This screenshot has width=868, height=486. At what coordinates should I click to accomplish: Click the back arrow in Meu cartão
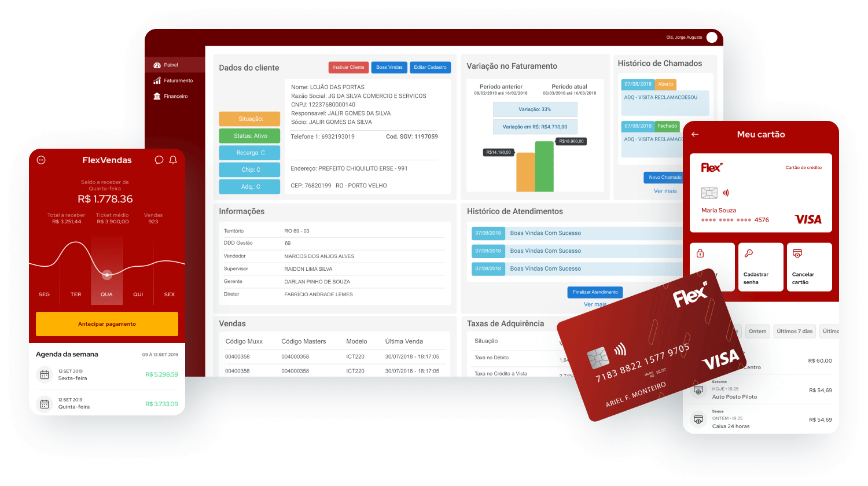coord(695,134)
